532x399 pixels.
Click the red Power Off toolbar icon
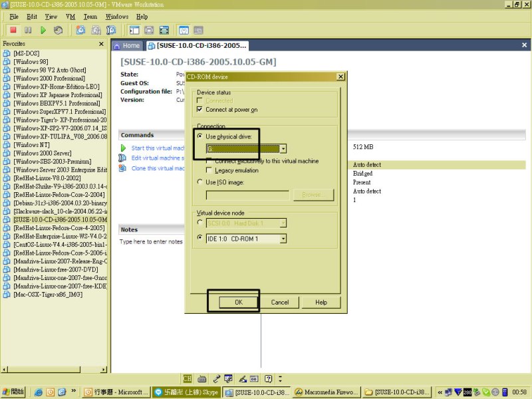(13, 30)
